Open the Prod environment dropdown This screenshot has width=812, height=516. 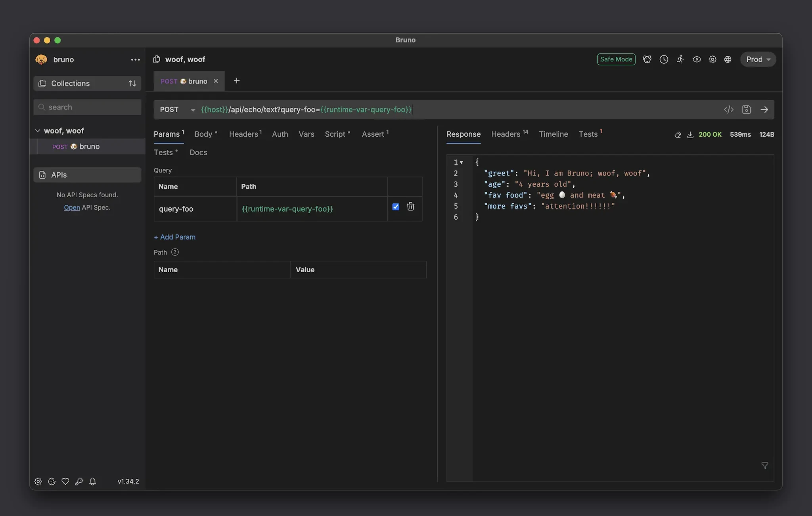[x=758, y=59]
